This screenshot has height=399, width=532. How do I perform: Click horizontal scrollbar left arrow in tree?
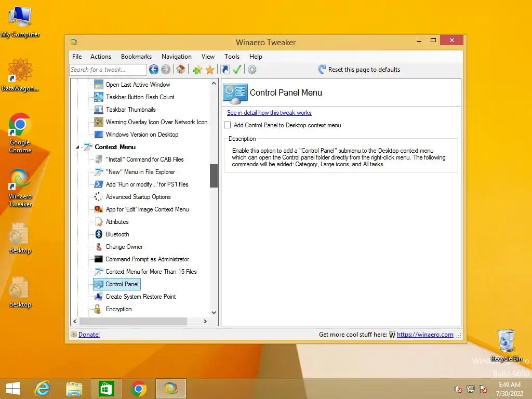[75, 321]
